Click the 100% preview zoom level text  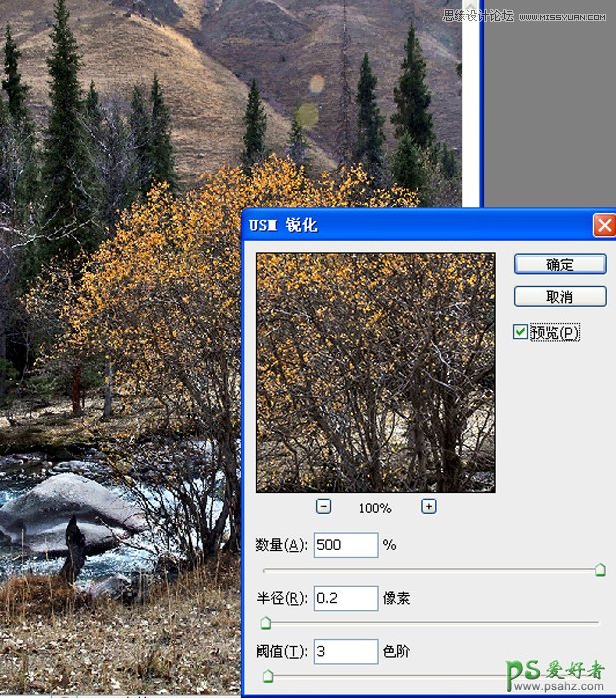pyautogui.click(x=375, y=508)
